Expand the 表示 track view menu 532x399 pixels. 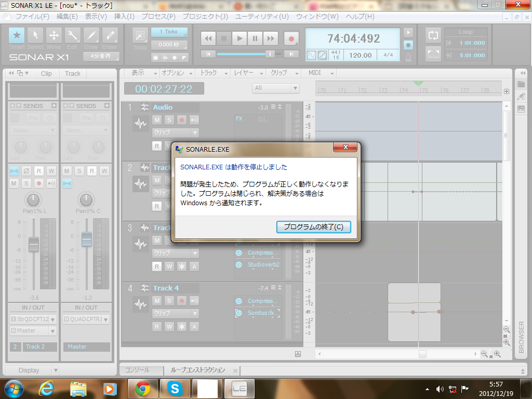click(x=144, y=73)
